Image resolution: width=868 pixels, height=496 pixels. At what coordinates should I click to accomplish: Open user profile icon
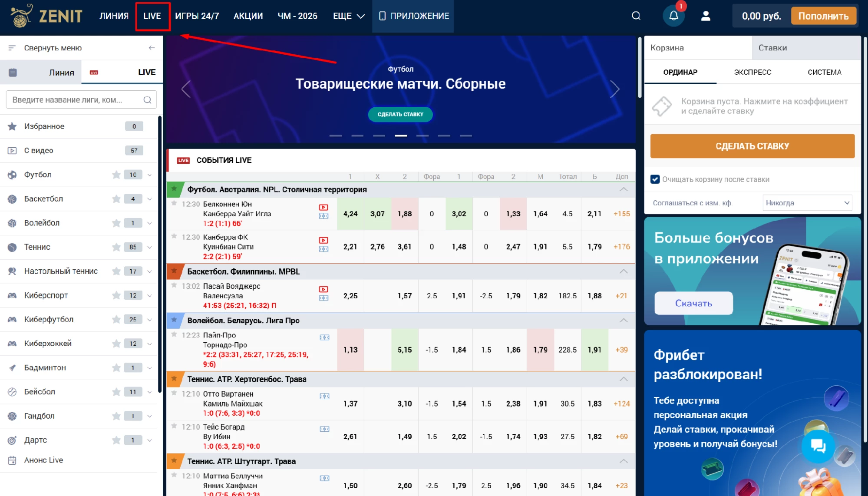706,16
